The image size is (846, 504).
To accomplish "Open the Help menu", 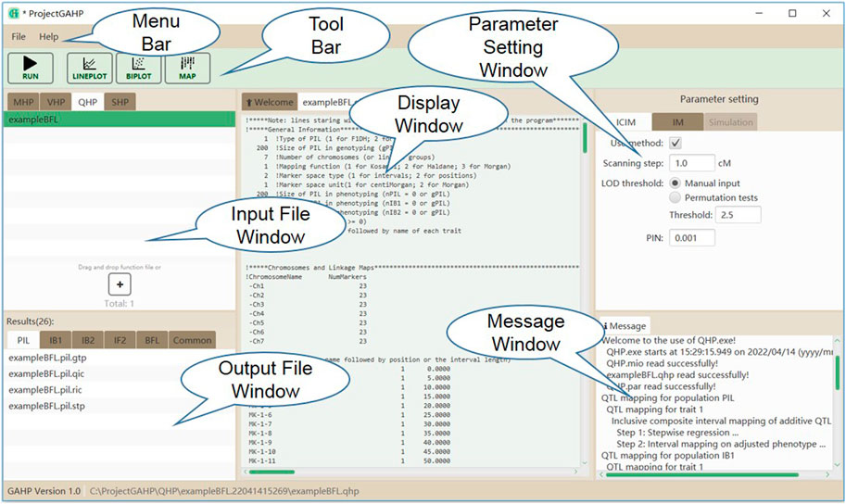I will pyautogui.click(x=48, y=37).
